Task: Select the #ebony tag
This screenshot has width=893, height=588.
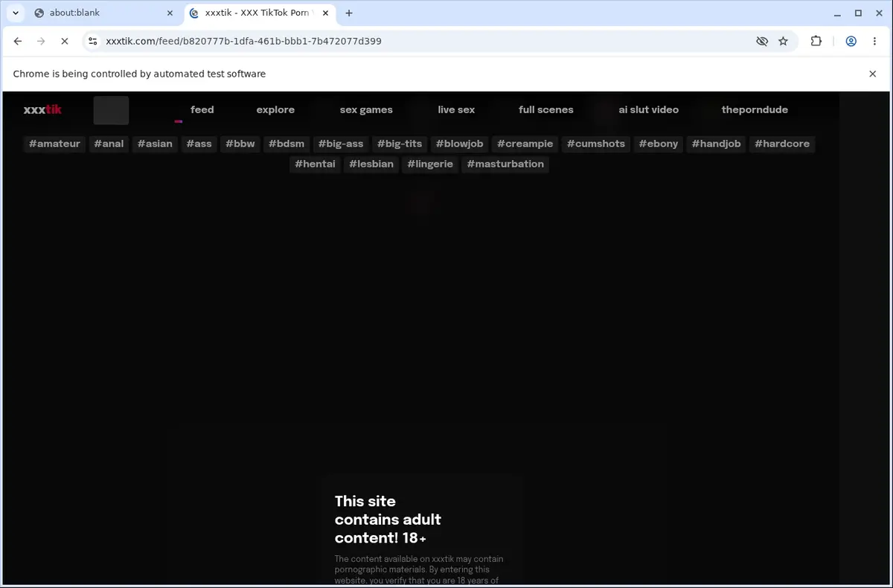Action: pos(659,144)
